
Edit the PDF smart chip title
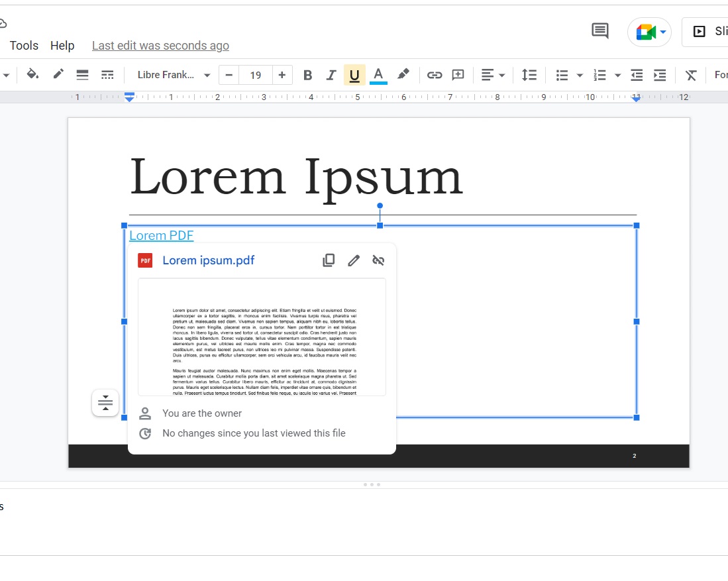pos(353,260)
